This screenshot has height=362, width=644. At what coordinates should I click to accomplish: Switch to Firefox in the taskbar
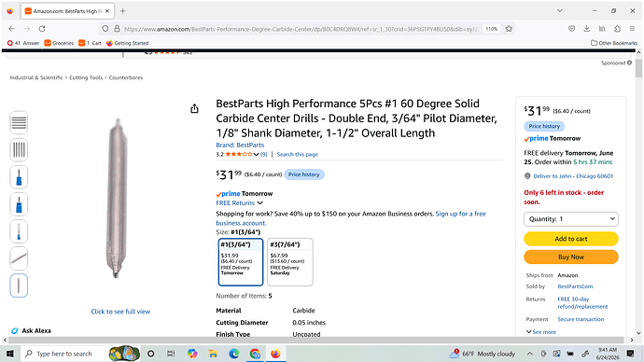click(x=275, y=354)
